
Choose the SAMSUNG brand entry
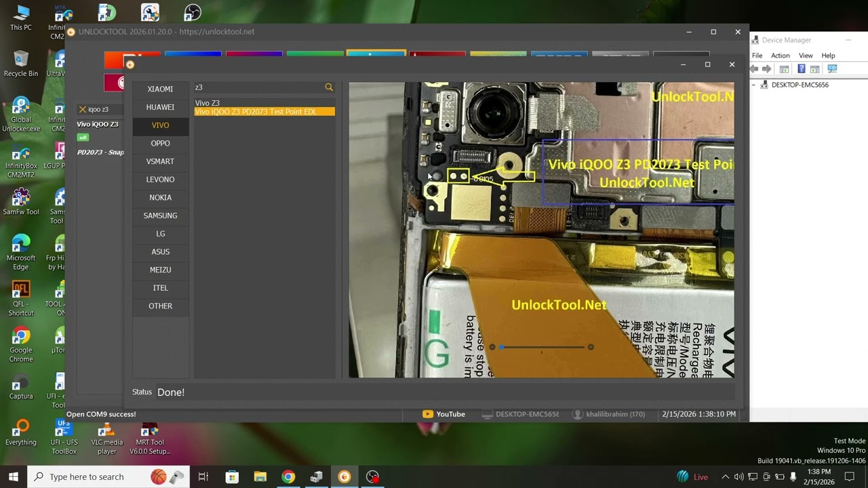[161, 216]
